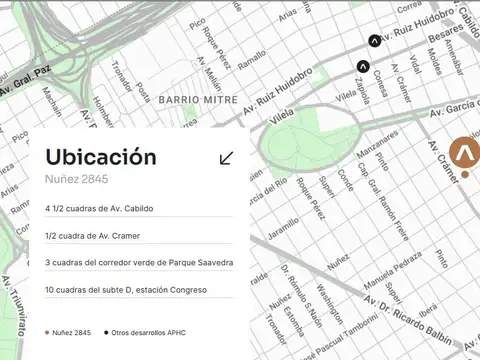The height and width of the screenshot is (360, 480).
Task: Select '1/2 cuadra de Av. Cramer' row
Action: pos(139,236)
